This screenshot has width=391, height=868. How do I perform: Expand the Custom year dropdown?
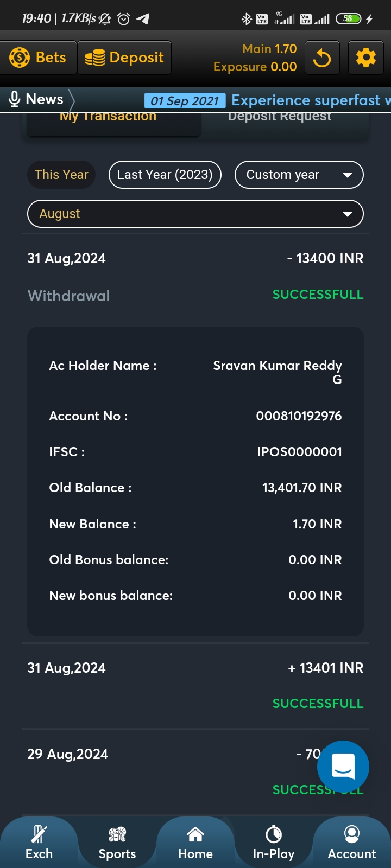(299, 175)
